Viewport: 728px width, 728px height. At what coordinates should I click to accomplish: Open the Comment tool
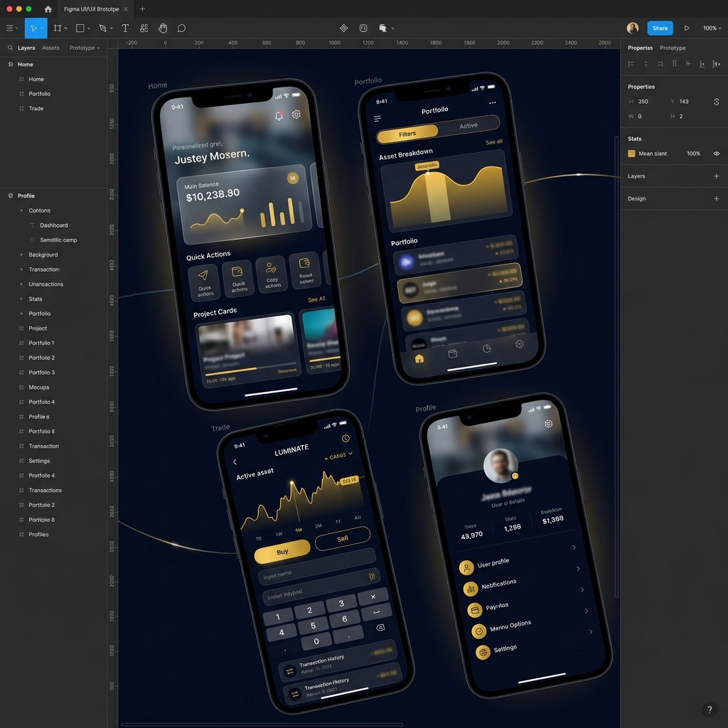tap(182, 28)
